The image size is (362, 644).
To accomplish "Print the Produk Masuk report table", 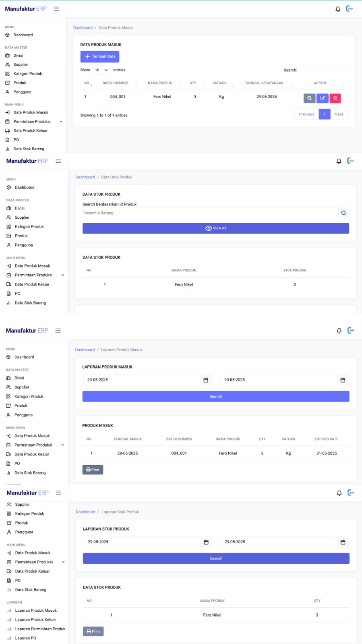I will pyautogui.click(x=93, y=470).
